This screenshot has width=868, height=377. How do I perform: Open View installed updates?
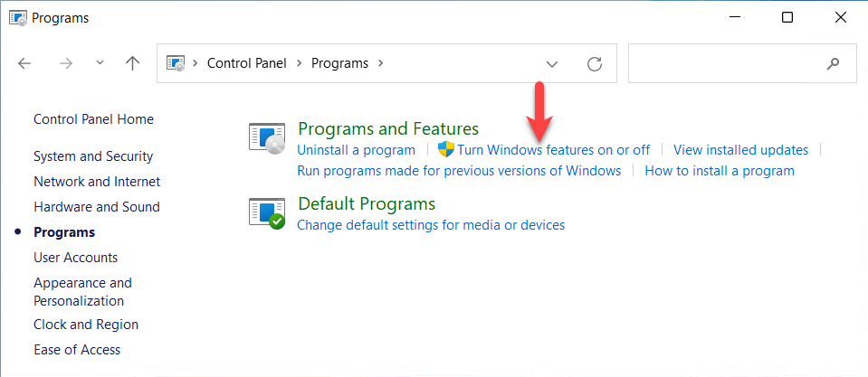pos(740,150)
